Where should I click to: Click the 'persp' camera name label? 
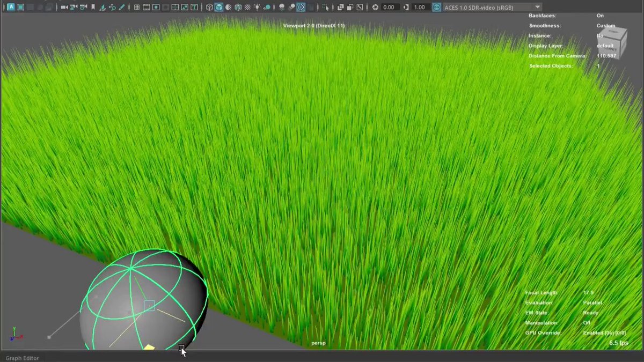pyautogui.click(x=318, y=343)
